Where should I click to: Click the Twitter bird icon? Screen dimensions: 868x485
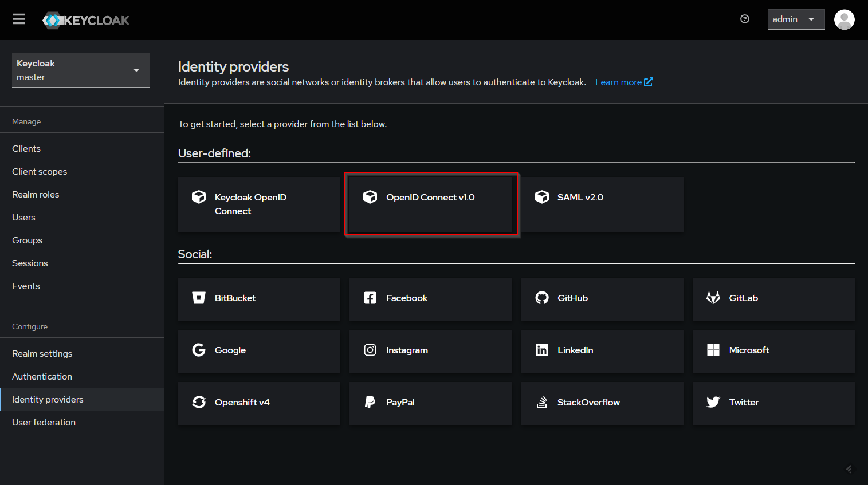[713, 402]
